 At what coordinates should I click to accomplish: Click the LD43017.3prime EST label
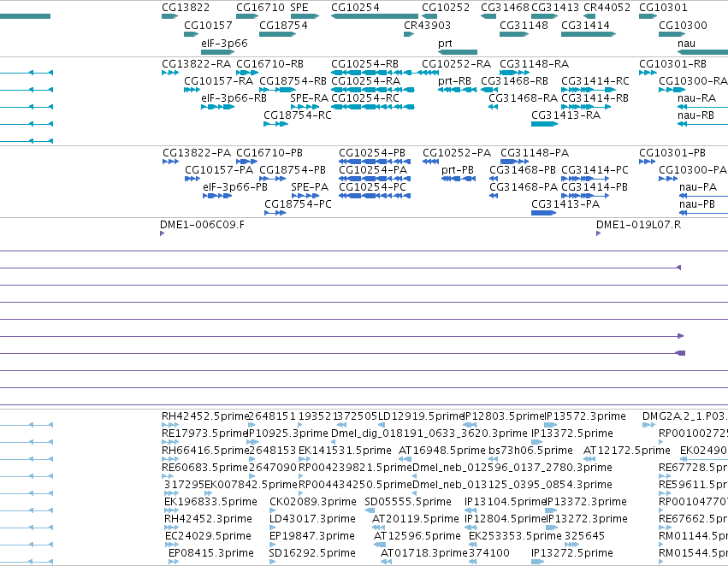(312, 519)
